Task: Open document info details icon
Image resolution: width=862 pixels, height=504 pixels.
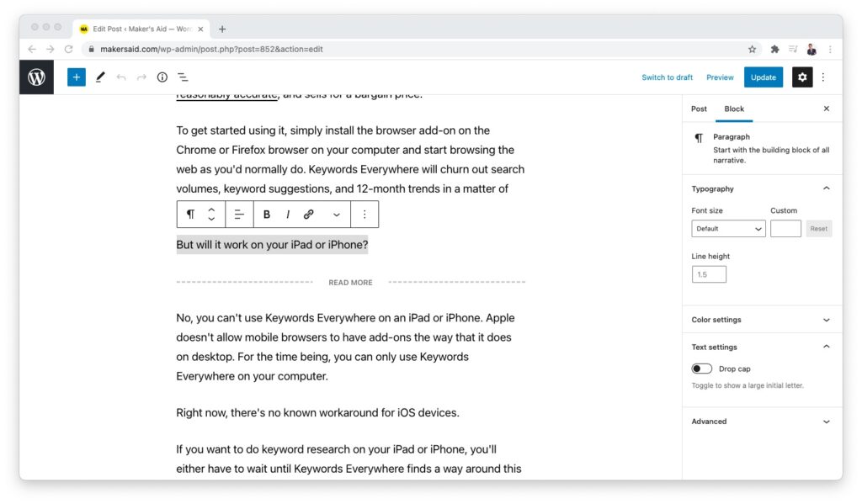Action: [162, 77]
